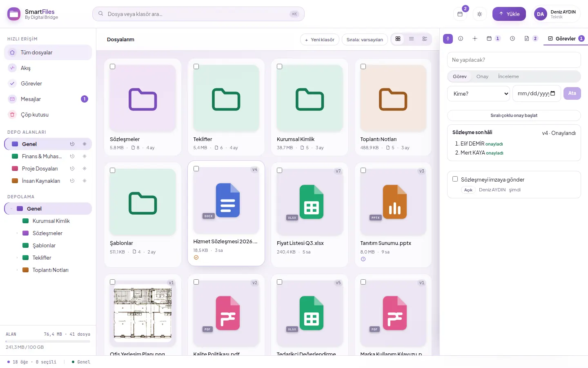
Task: Switch to grid view icon
Action: coord(398,39)
